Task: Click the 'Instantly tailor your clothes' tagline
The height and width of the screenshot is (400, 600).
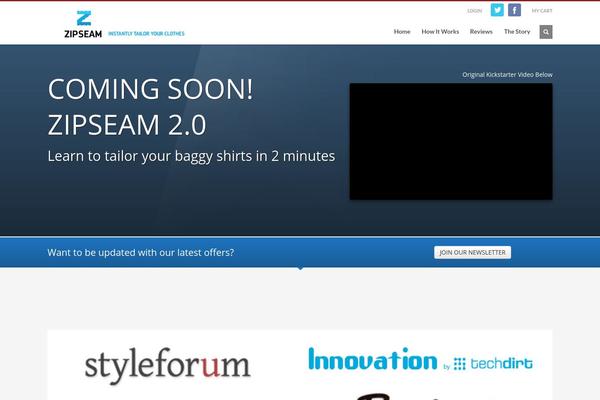Action: (x=146, y=34)
